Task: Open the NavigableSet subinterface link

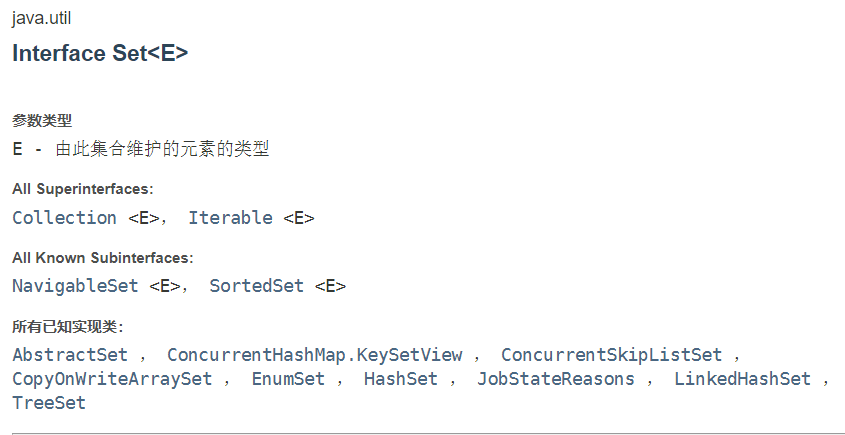Action: coord(75,286)
